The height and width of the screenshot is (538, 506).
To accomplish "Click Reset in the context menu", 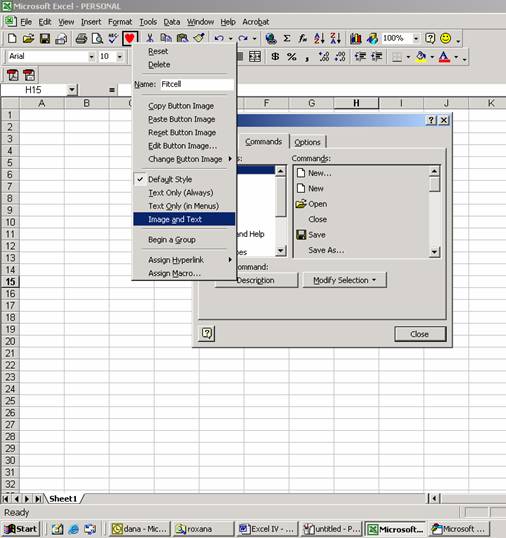I will (x=184, y=51).
